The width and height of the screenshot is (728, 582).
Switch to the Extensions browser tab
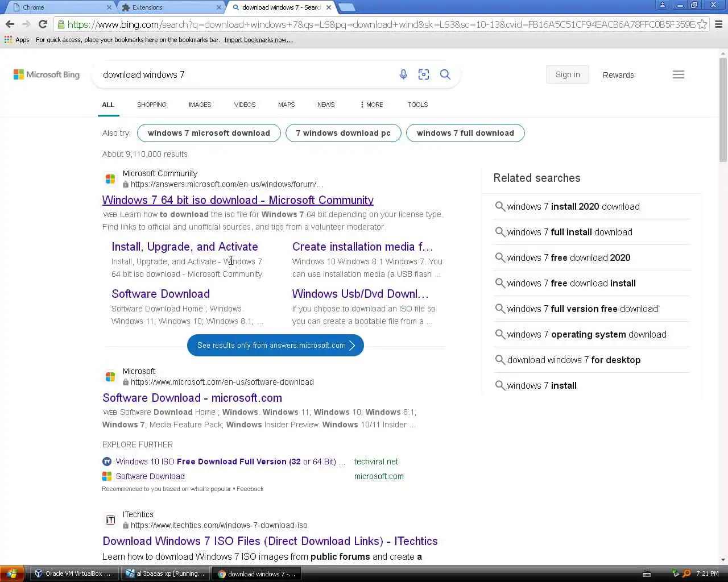click(x=171, y=7)
